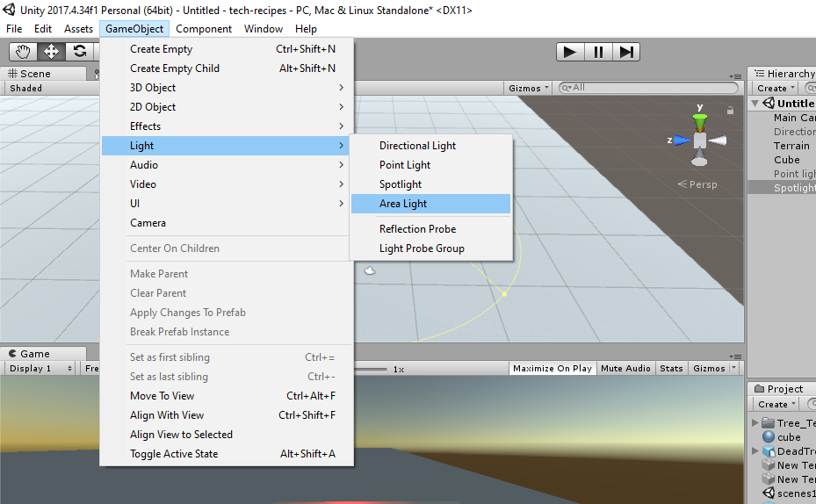Screen dimensions: 816x504
Task: Open the Component menu
Action: (x=204, y=29)
